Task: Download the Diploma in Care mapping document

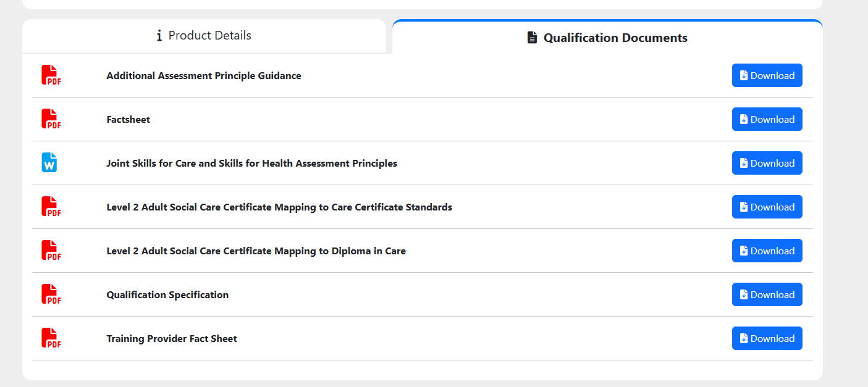Action: pyautogui.click(x=767, y=250)
